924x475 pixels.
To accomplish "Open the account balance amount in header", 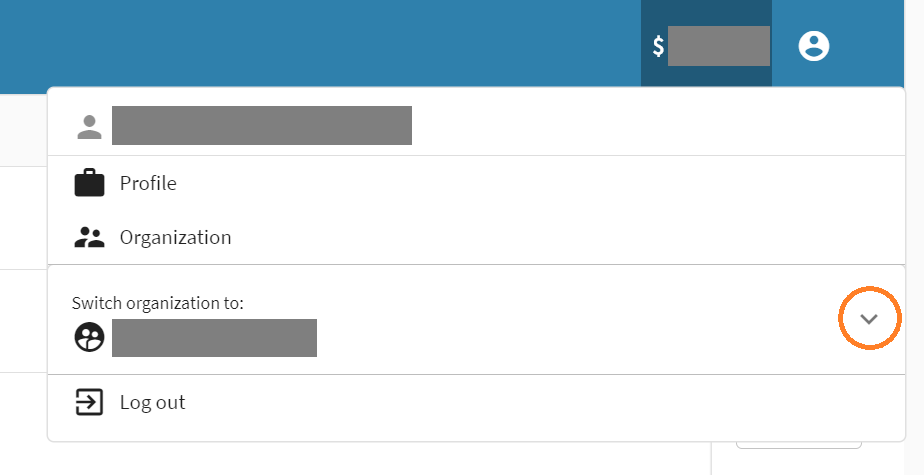I will [x=718, y=46].
